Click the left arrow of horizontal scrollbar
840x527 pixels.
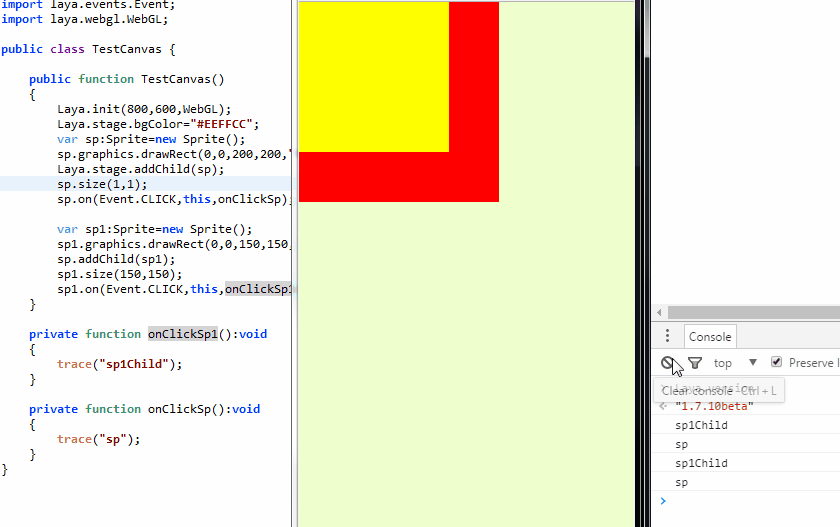coord(660,313)
